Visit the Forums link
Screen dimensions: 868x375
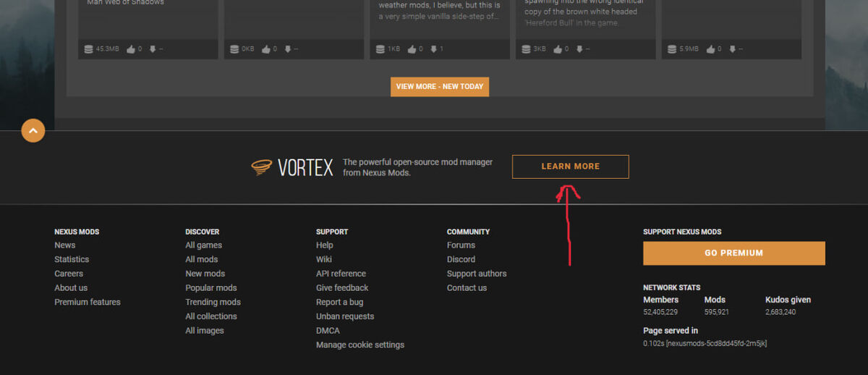[461, 245]
